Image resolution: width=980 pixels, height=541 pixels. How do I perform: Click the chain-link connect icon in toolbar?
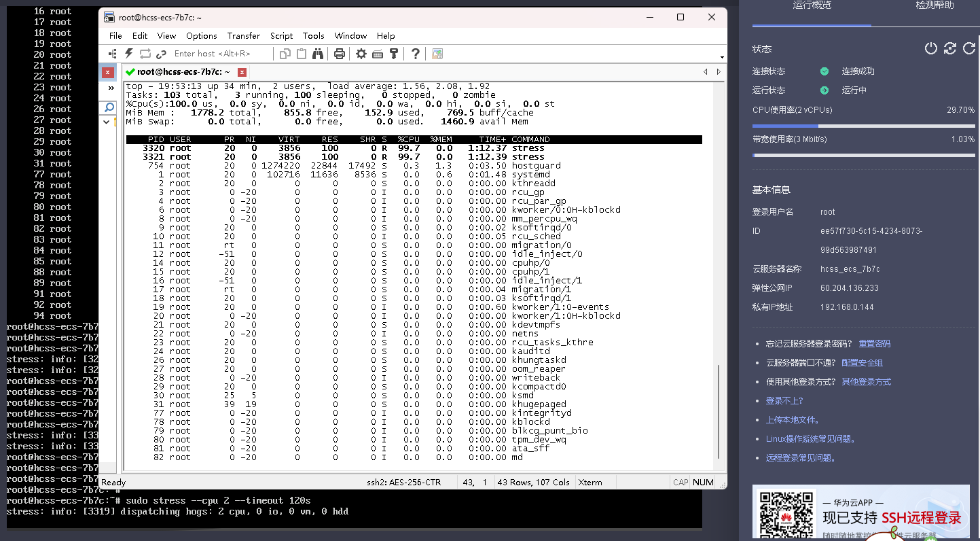[161, 54]
